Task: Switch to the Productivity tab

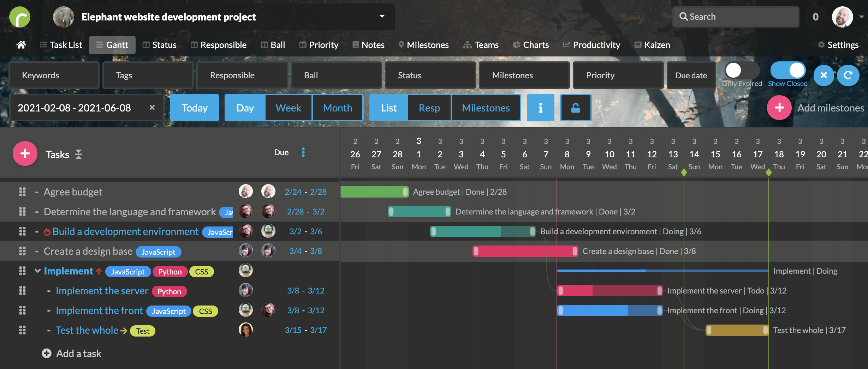Action: [591, 45]
